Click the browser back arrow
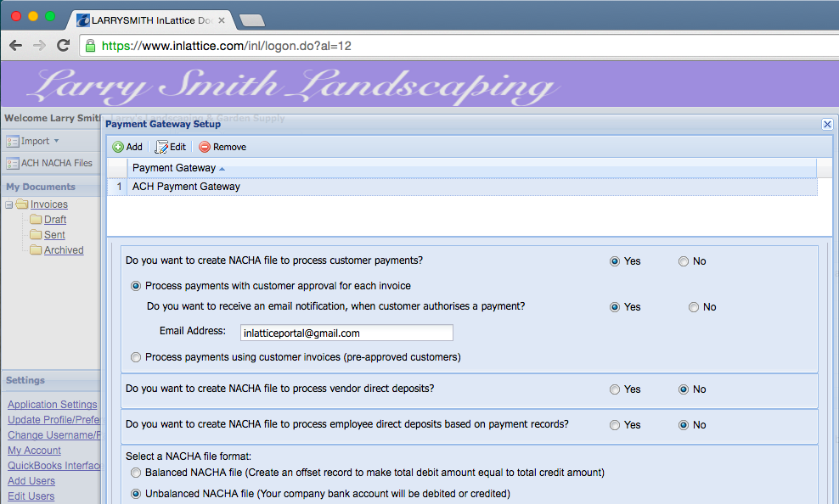The image size is (839, 504). coord(16,46)
